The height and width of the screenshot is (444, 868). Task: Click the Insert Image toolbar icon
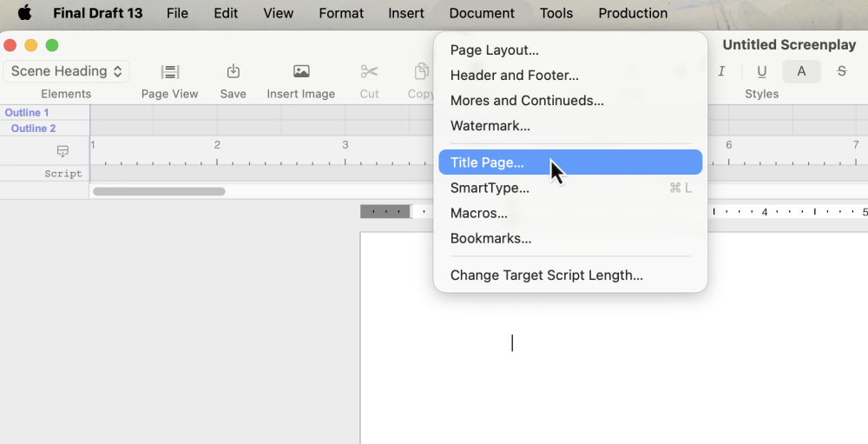[x=301, y=71]
